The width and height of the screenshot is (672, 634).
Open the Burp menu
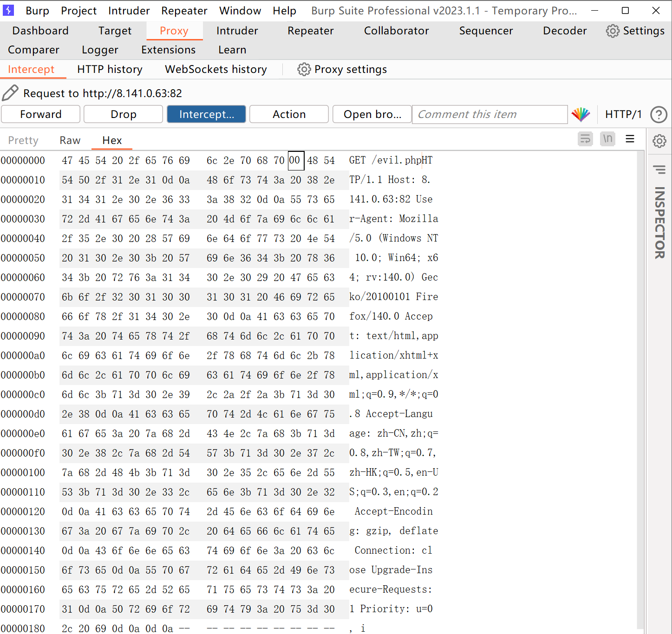pos(37,11)
